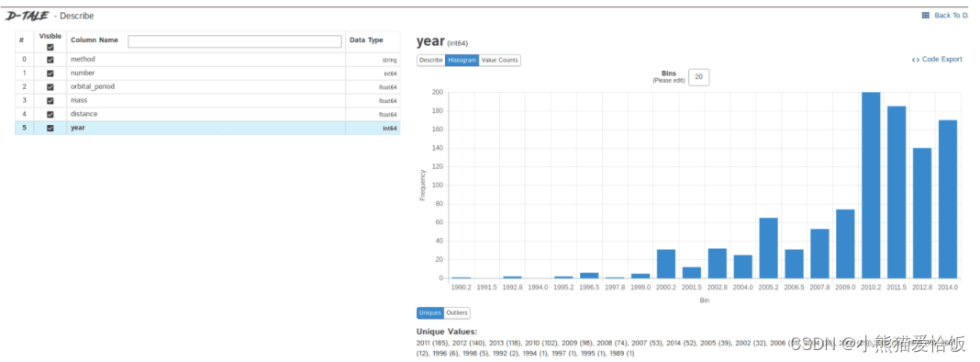
Task: Select the mass row in column list
Action: 207,101
